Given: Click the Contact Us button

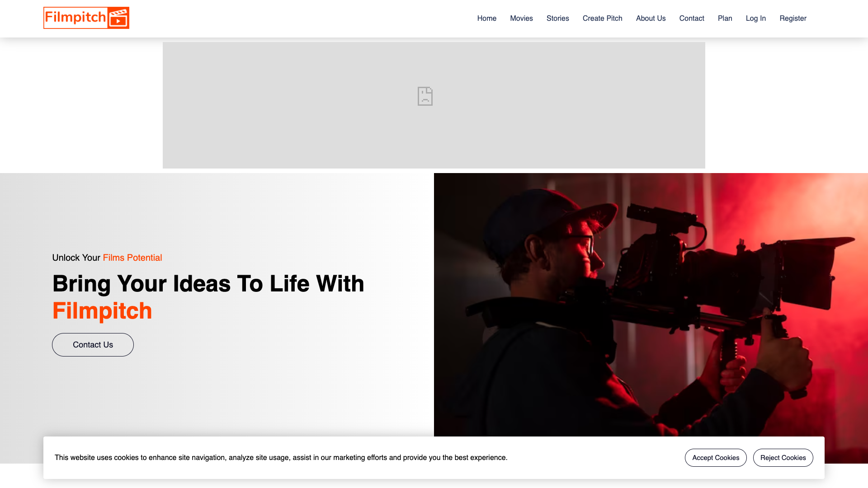Looking at the screenshot, I should click(x=93, y=345).
